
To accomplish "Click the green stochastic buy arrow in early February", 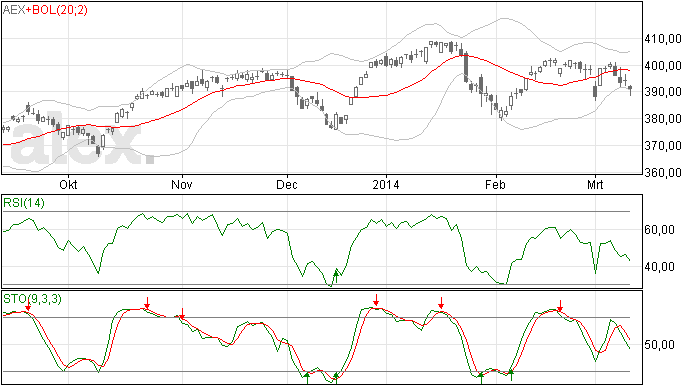I will (511, 375).
